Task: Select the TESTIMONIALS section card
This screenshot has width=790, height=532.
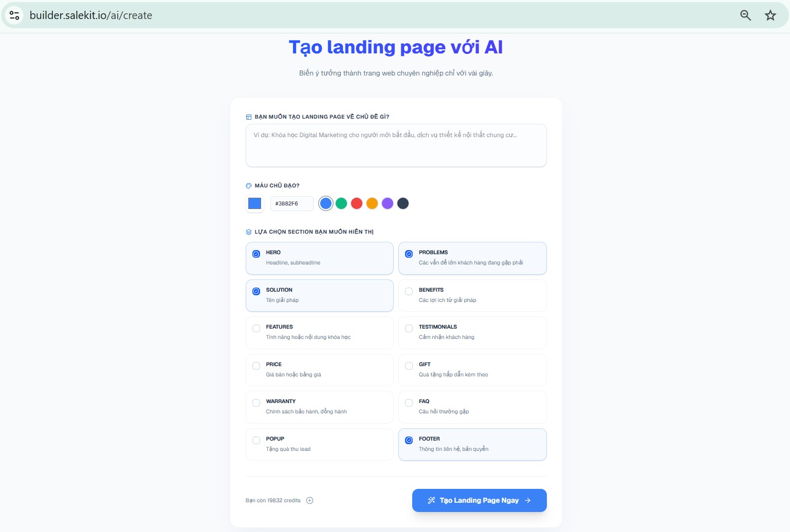Action: click(x=472, y=332)
